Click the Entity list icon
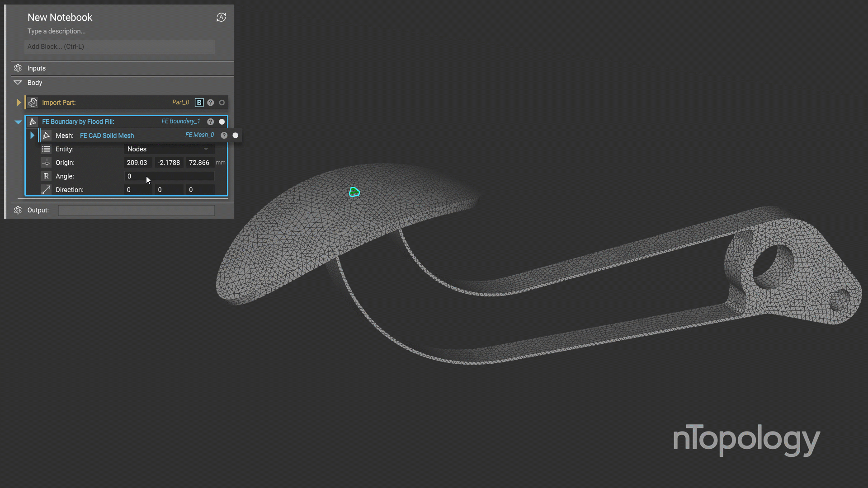This screenshot has width=868, height=488. 46,149
